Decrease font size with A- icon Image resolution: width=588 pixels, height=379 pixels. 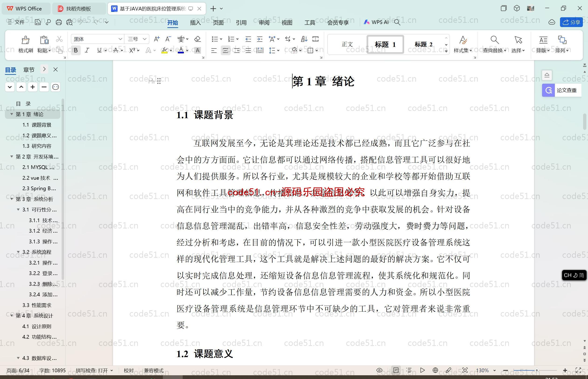pyautogui.click(x=168, y=39)
